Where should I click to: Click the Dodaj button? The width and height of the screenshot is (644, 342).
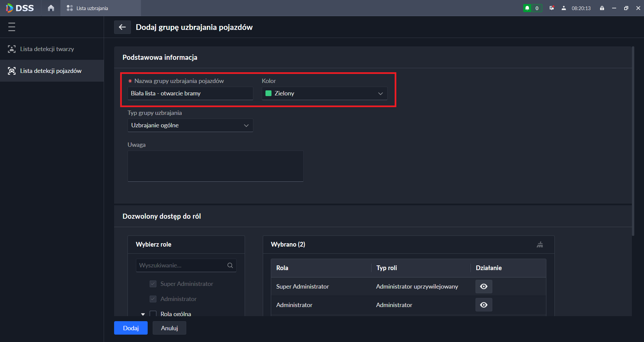point(131,328)
